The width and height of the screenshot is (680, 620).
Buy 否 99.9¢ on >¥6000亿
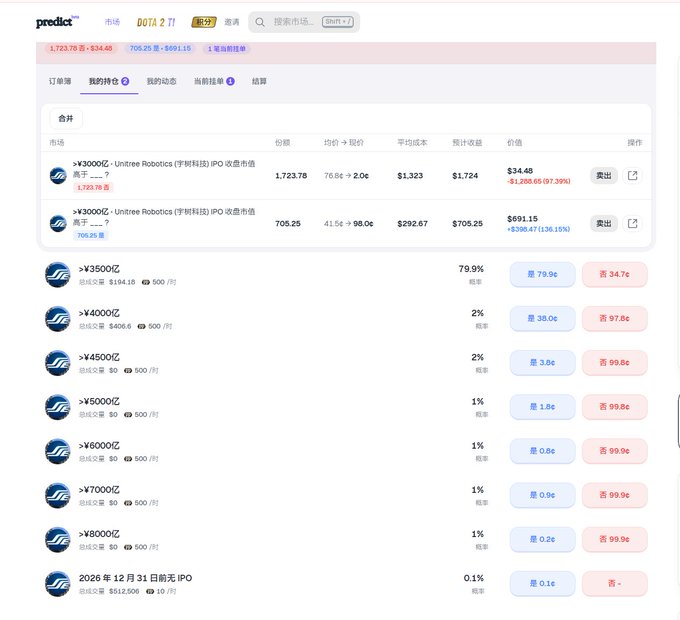[x=615, y=451]
